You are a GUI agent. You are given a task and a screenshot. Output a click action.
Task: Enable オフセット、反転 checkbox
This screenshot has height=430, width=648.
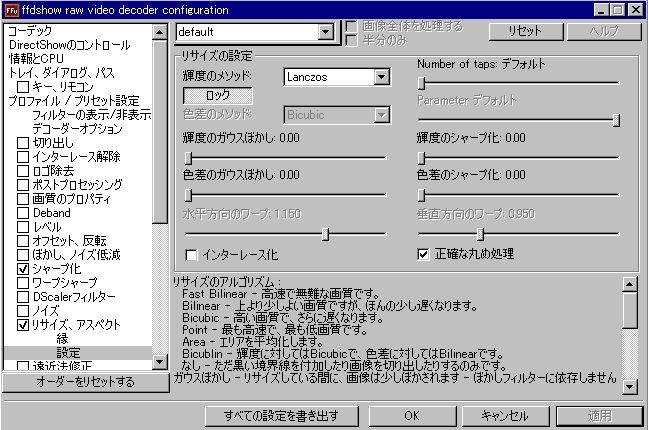click(x=23, y=241)
